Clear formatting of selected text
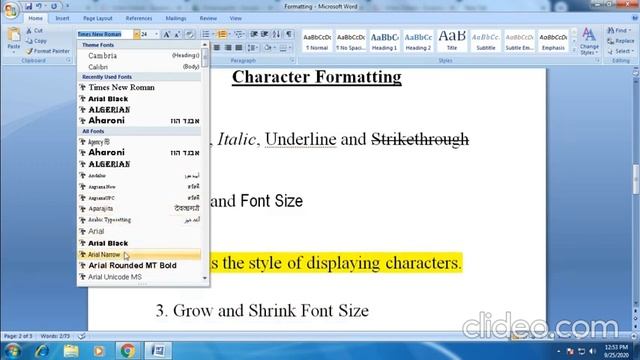This screenshot has height=360, width=640. 189,34
